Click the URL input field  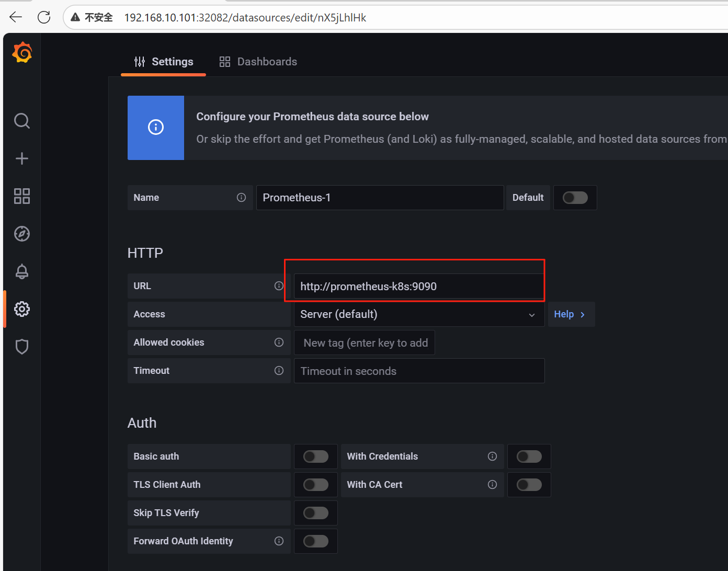[x=419, y=286]
